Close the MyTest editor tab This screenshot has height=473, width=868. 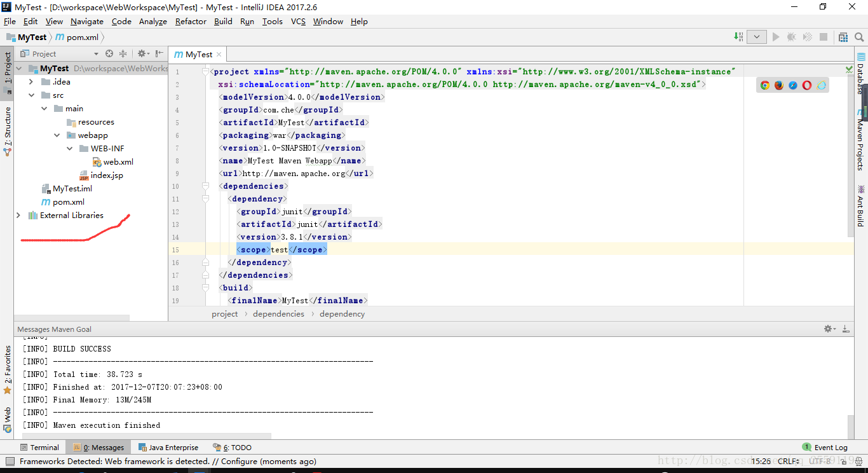click(x=219, y=55)
